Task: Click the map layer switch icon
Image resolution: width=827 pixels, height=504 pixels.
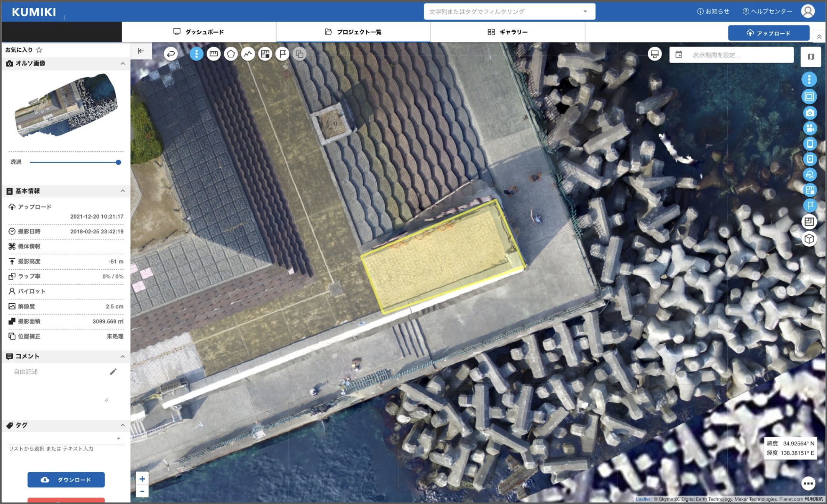Action: click(x=811, y=57)
